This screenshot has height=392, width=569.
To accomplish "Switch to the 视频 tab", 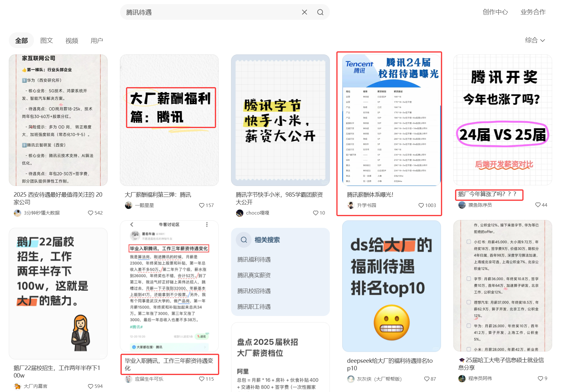I will [72, 41].
